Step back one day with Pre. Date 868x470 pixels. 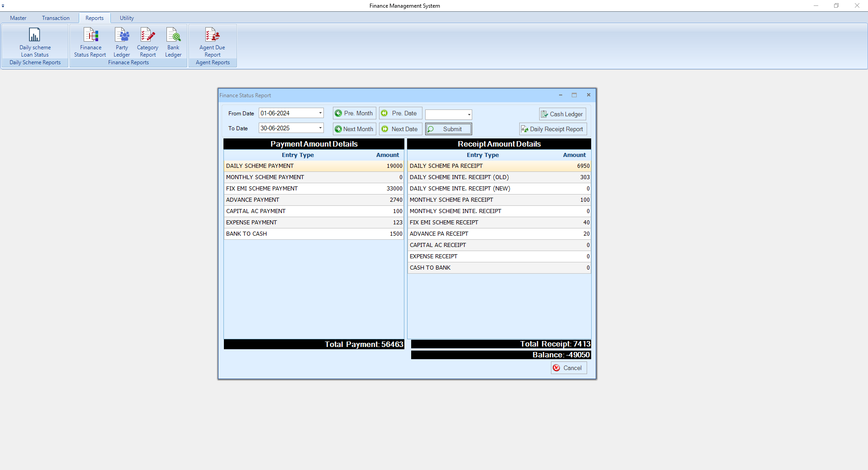point(400,114)
